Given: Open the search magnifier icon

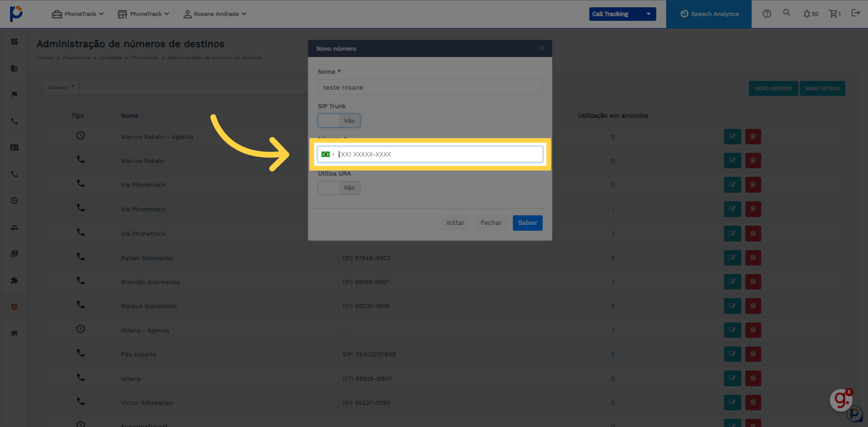Looking at the screenshot, I should click(787, 13).
